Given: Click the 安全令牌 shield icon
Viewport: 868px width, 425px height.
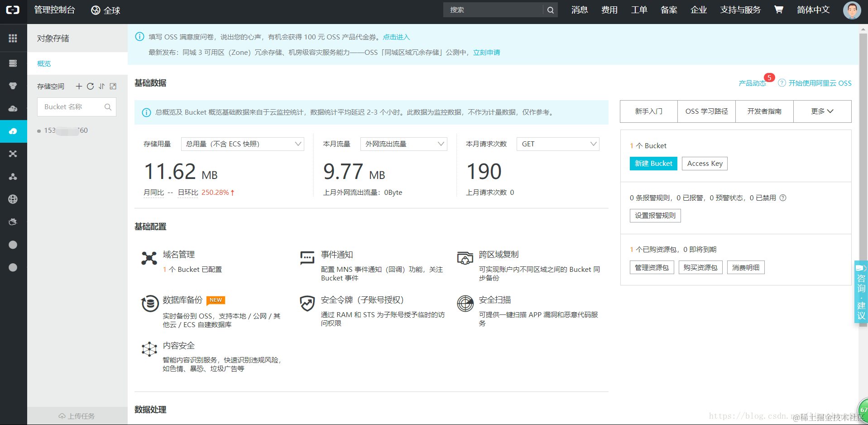Looking at the screenshot, I should [x=307, y=303].
